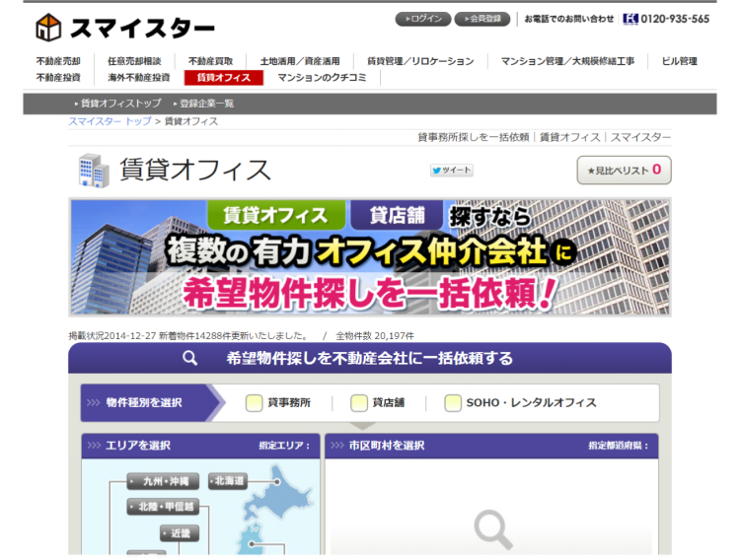Choose the 九州・沖縄 area button
The image size is (740, 560).
(163, 482)
